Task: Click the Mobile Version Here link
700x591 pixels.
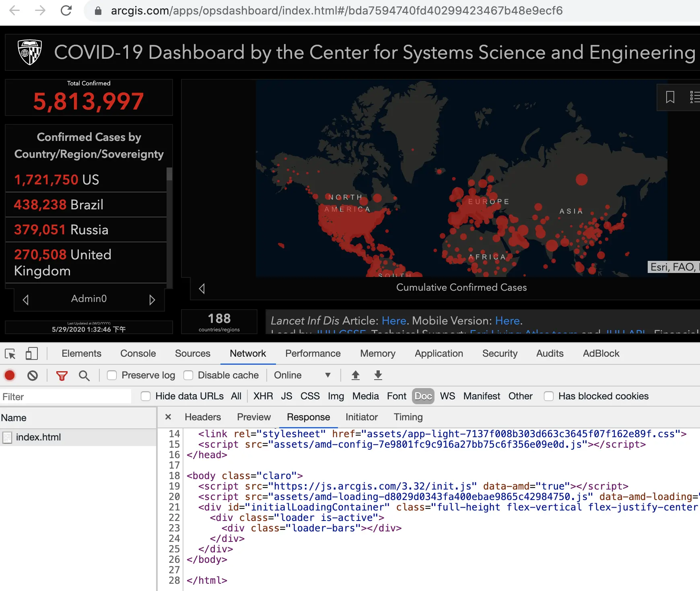Action: click(x=507, y=320)
